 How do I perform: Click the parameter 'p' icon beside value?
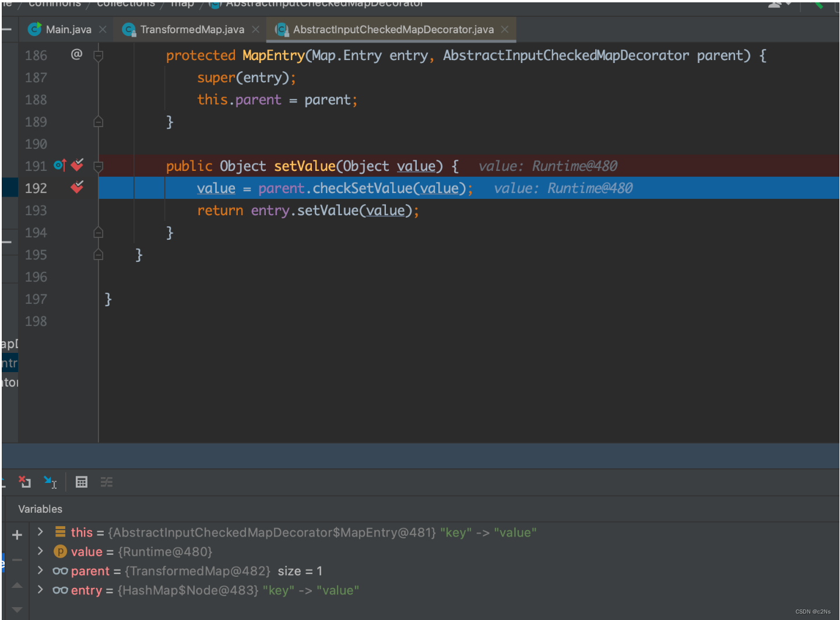60,551
